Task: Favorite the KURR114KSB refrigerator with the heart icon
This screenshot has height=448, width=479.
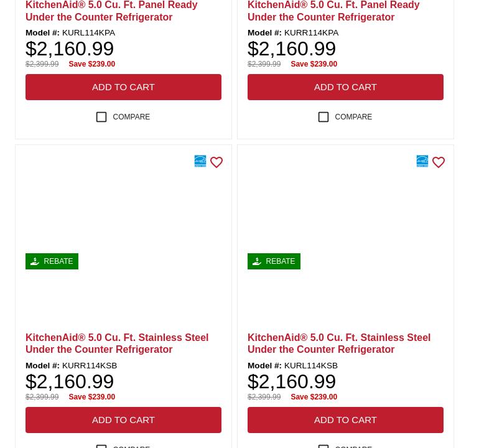Action: (216, 162)
